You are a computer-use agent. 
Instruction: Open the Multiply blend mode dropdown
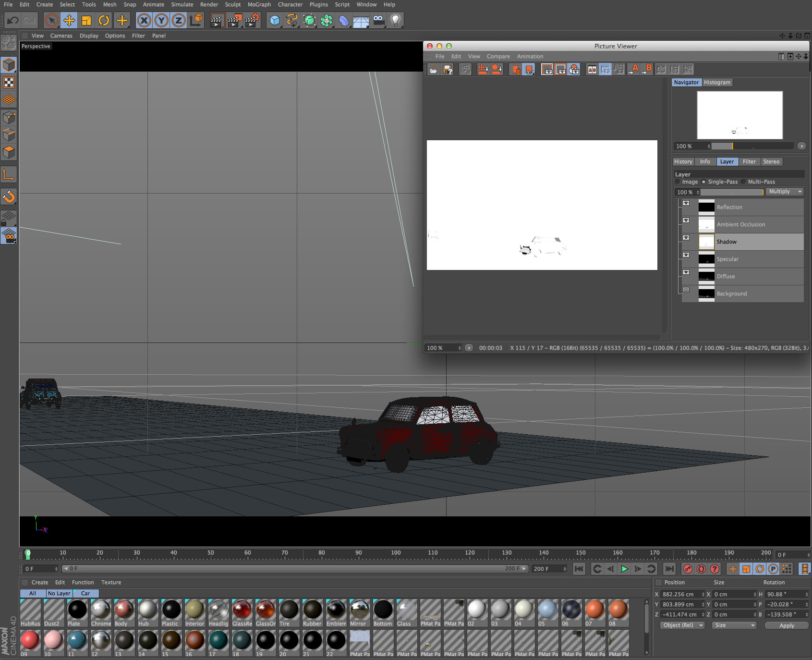tap(785, 192)
